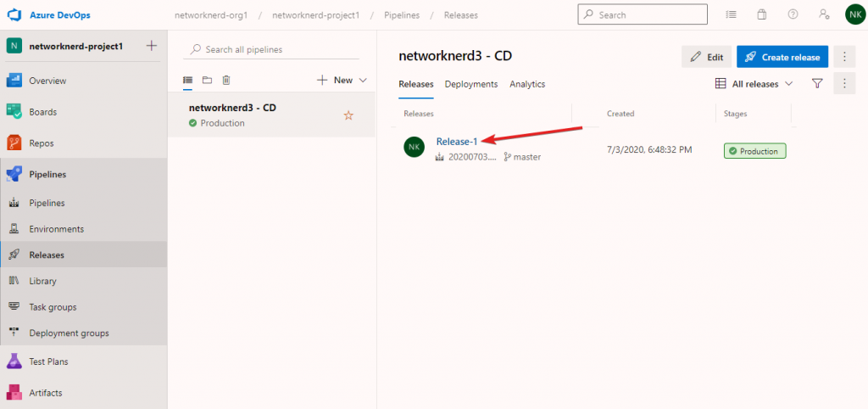Screen dimensions: 868x409
Task: Expand the New dropdown chevron
Action: click(x=363, y=81)
